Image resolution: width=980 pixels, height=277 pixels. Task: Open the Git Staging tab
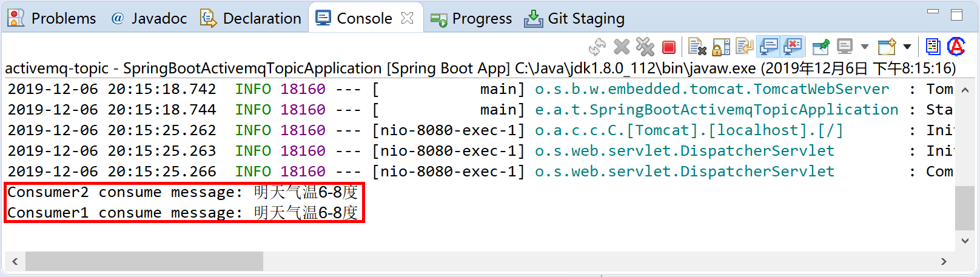(575, 19)
